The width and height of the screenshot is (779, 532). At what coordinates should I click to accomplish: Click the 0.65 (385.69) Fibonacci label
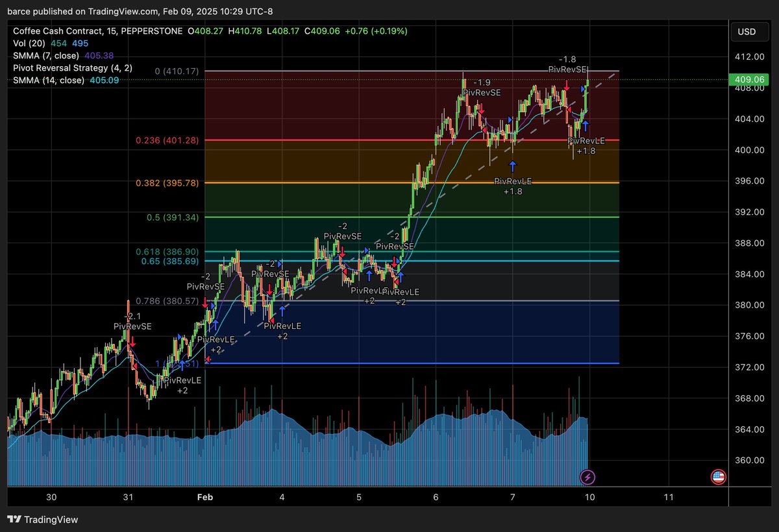[170, 261]
